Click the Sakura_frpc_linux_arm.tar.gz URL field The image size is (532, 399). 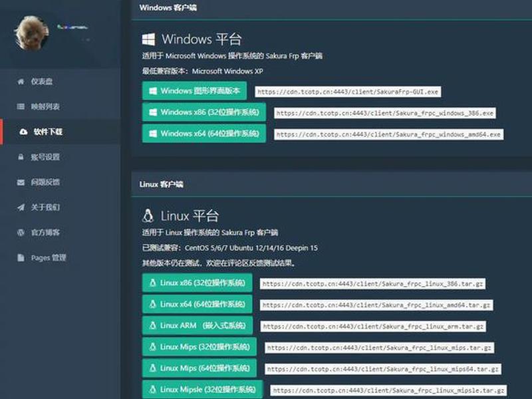(x=373, y=327)
